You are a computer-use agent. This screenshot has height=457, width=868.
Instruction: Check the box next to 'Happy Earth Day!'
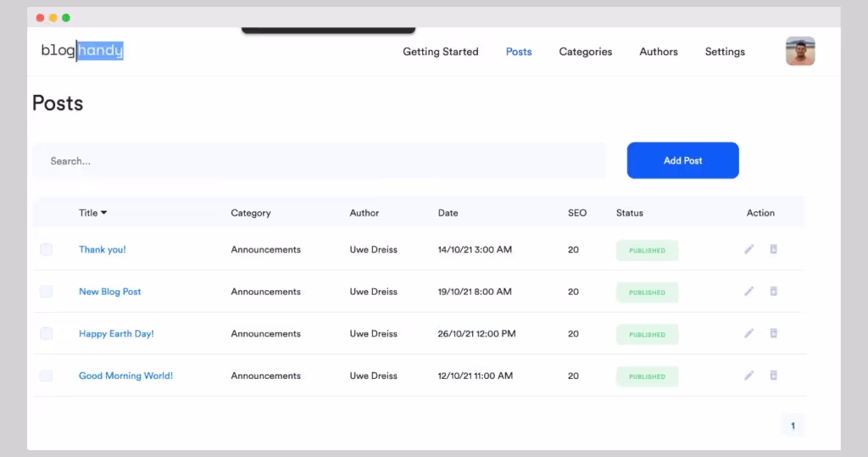point(46,333)
